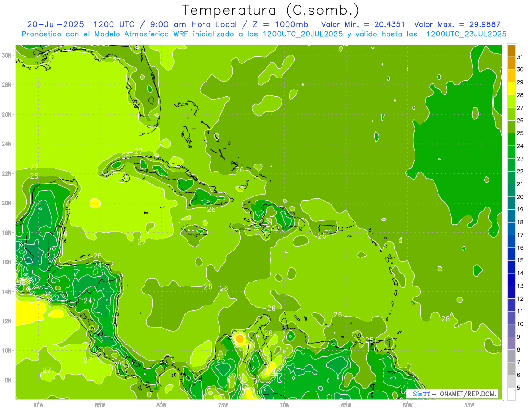
Task: Click the "Valor Max. = 29.9887" value
Action: pos(457,24)
